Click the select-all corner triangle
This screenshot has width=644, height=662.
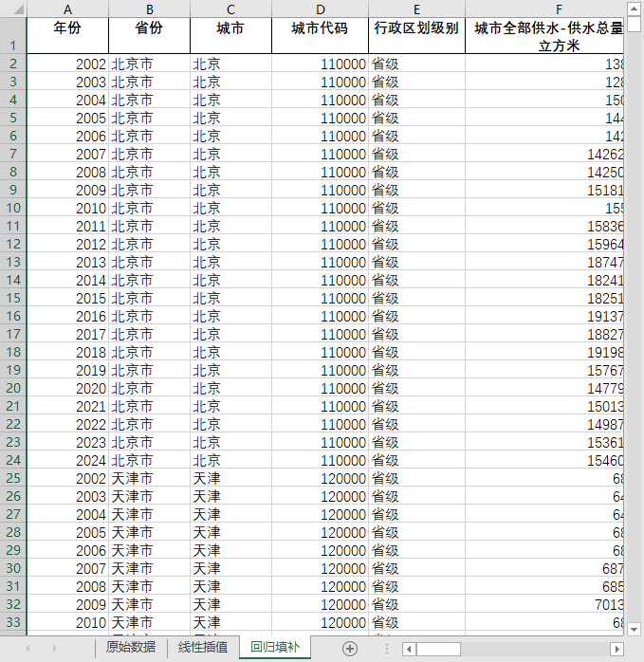pyautogui.click(x=18, y=9)
